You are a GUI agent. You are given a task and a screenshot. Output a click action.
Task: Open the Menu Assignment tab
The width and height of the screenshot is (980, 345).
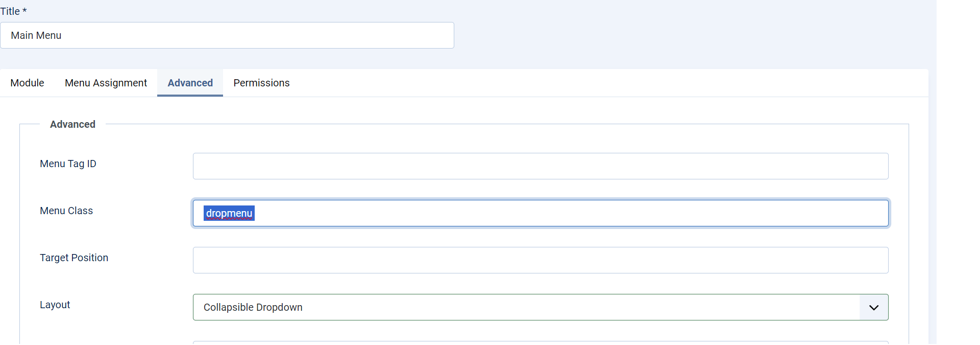[x=106, y=83]
